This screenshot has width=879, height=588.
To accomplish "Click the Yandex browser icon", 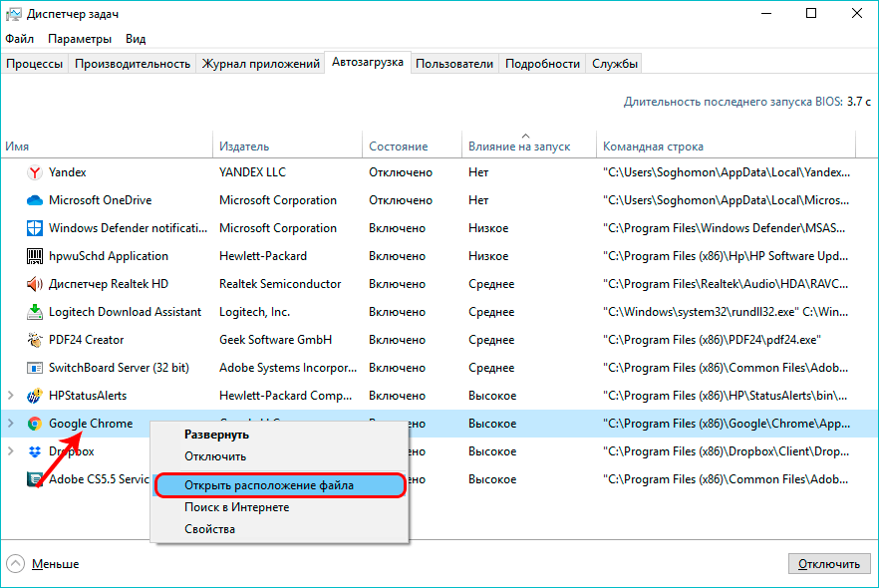I will pos(34,172).
